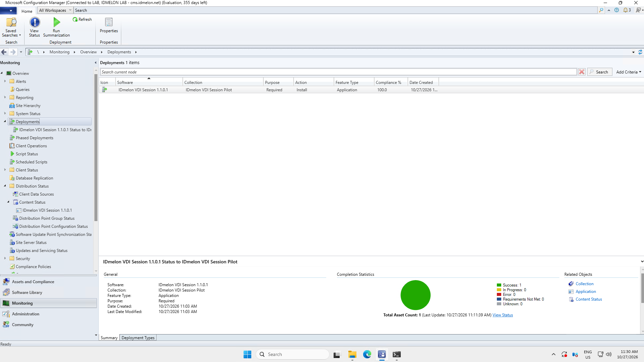This screenshot has height=362, width=644.
Task: Select the Summary tab
Action: 109,338
